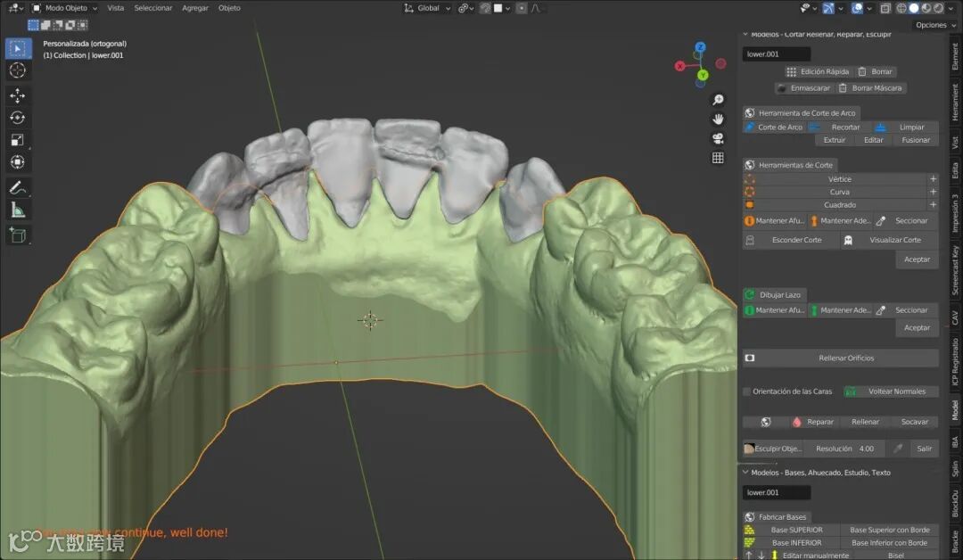This screenshot has width=963, height=560.
Task: Toggle proportional editing in header
Action: 521,8
